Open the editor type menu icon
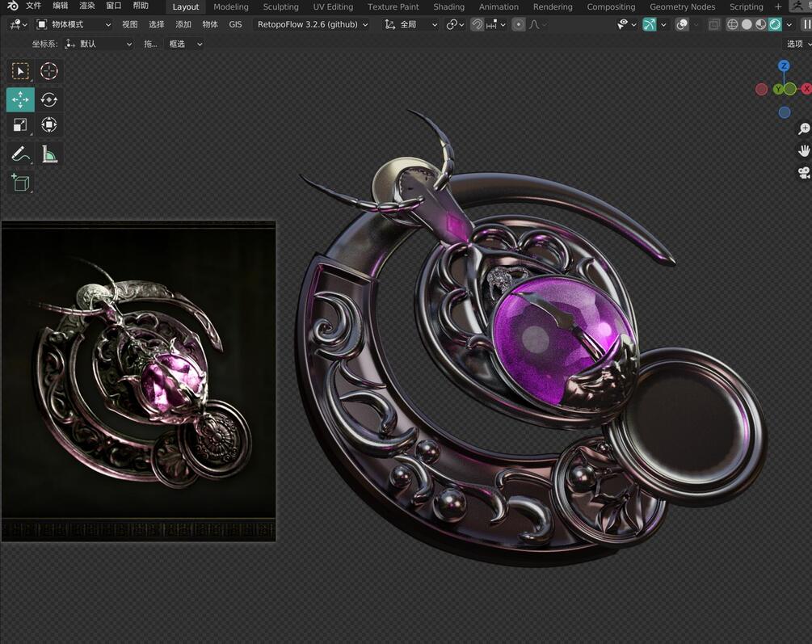The width and height of the screenshot is (812, 644). click(x=18, y=24)
